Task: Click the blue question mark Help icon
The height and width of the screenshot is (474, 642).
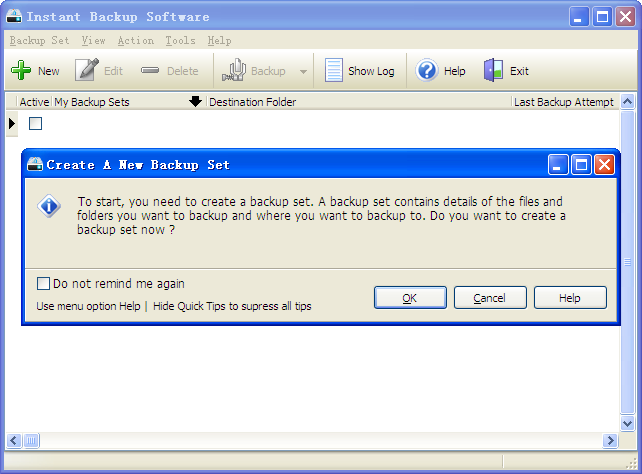Action: click(427, 71)
